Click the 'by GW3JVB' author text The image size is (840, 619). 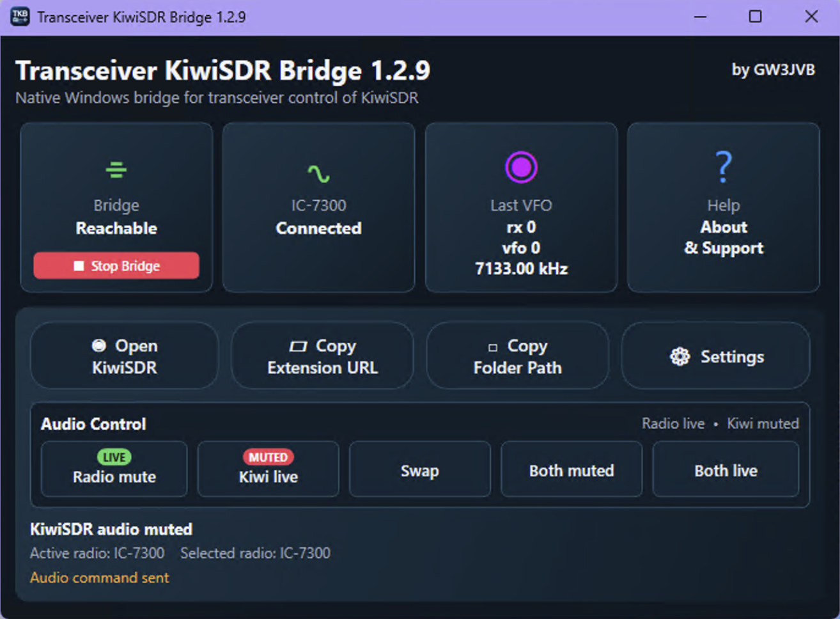click(773, 70)
